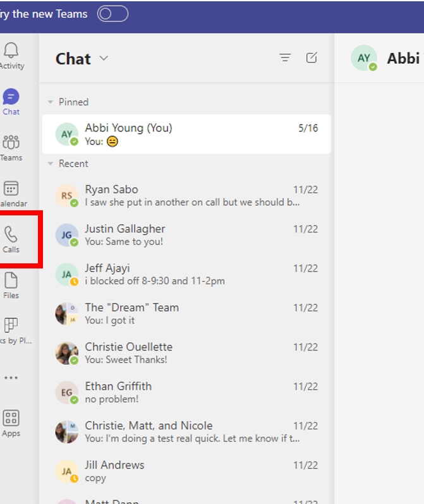Click the Abbi name in conversation header

(x=404, y=59)
